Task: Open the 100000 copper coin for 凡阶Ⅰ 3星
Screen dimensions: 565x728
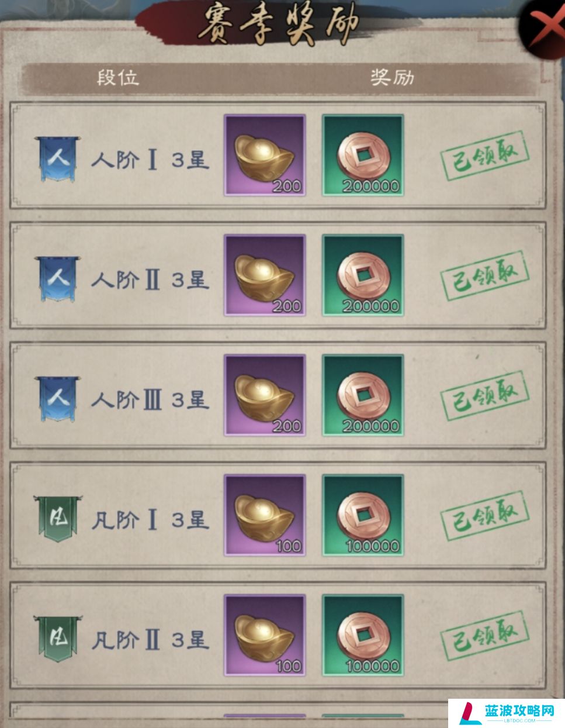Action: click(x=363, y=515)
